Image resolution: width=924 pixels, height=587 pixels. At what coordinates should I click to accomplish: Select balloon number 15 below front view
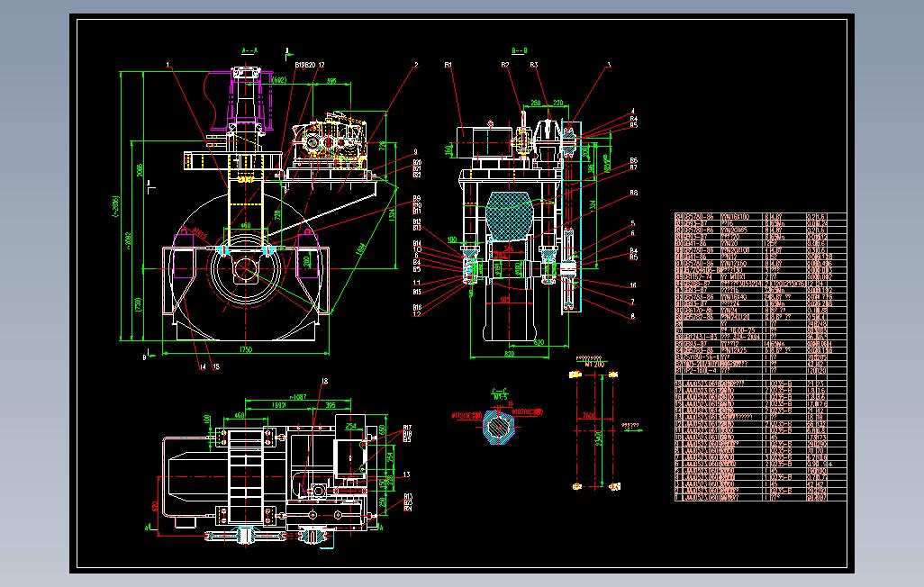point(215,366)
